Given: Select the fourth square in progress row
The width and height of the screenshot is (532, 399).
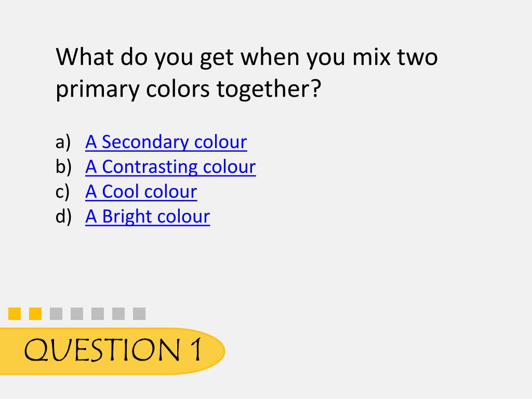Looking at the screenshot, I should pos(77,313).
